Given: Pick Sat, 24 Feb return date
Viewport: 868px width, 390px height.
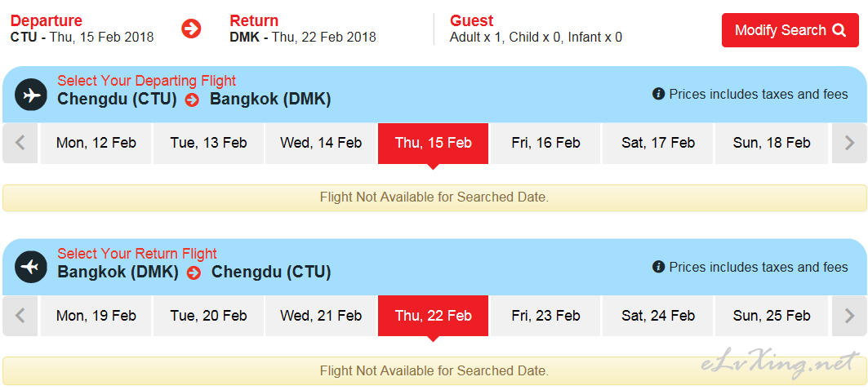Looking at the screenshot, I should tap(658, 316).
